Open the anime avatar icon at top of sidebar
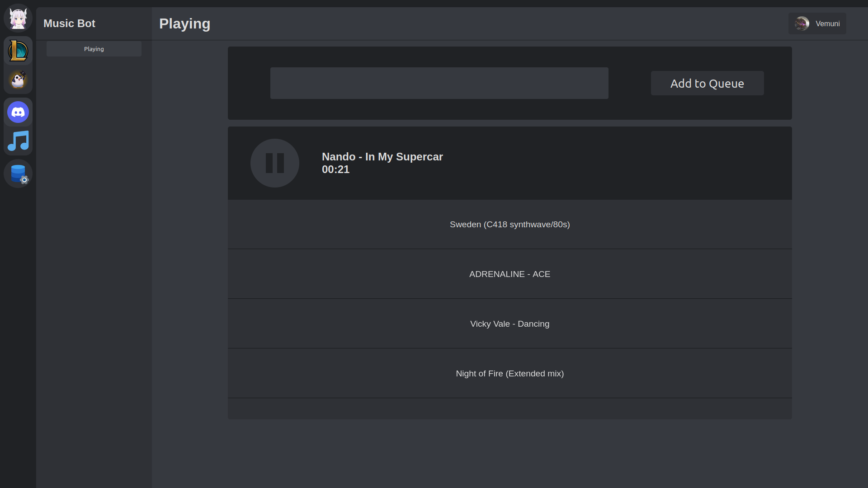Screen dimensions: 868x488 coord(18,19)
